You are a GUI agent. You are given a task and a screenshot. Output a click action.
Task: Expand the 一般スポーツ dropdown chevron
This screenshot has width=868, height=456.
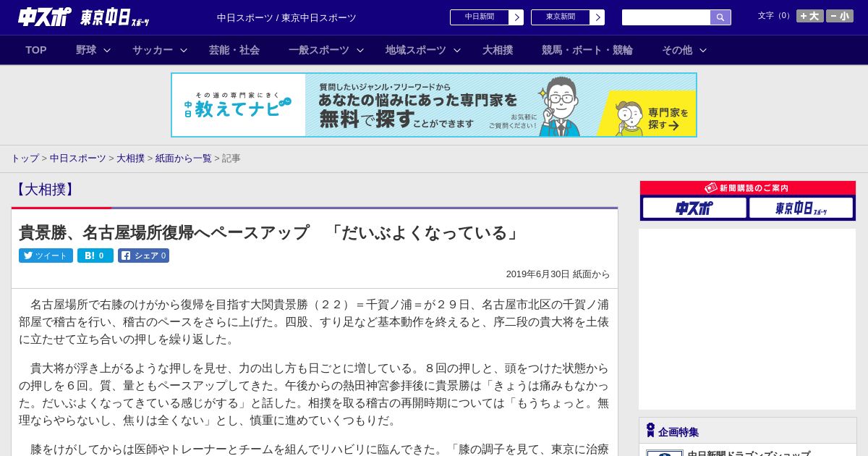click(360, 51)
